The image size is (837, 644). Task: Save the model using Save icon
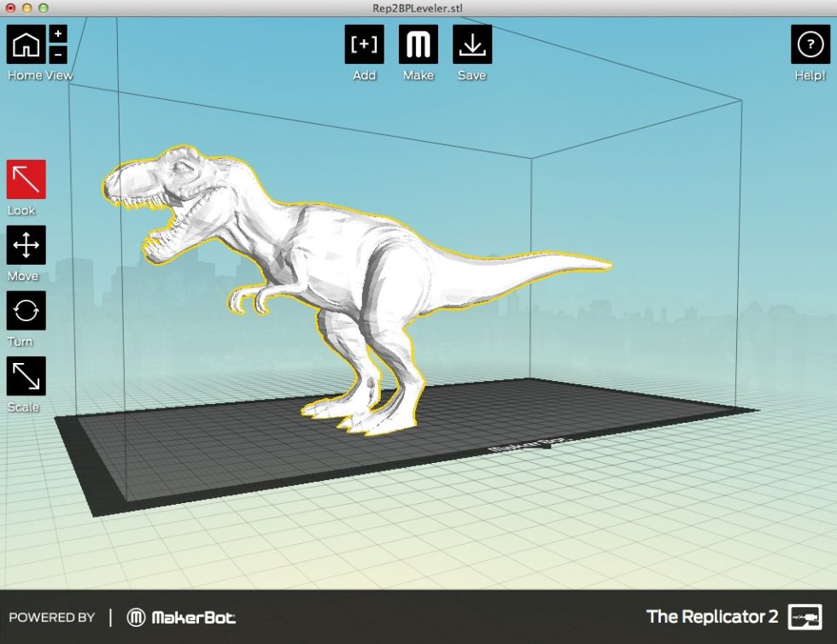pos(471,44)
